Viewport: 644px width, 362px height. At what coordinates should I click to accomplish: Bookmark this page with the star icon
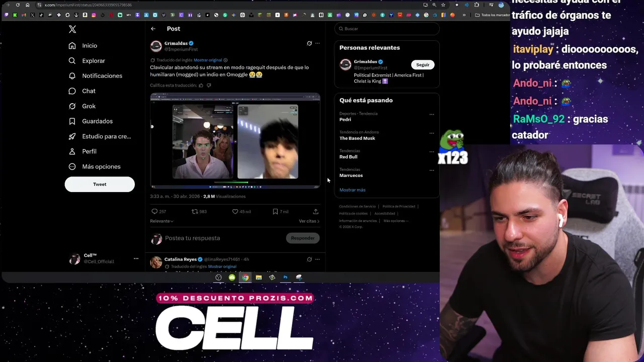point(443,5)
